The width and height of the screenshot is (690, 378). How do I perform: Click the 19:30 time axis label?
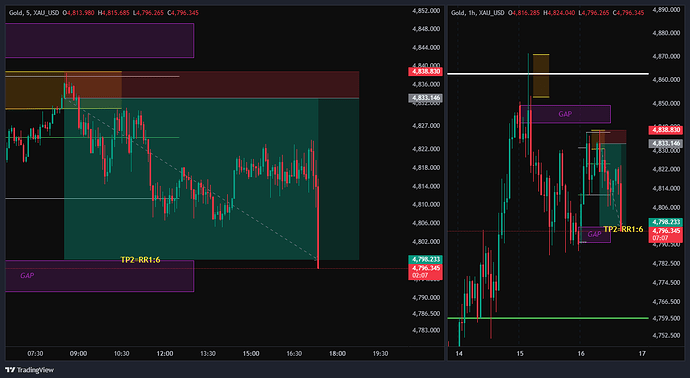click(x=380, y=353)
